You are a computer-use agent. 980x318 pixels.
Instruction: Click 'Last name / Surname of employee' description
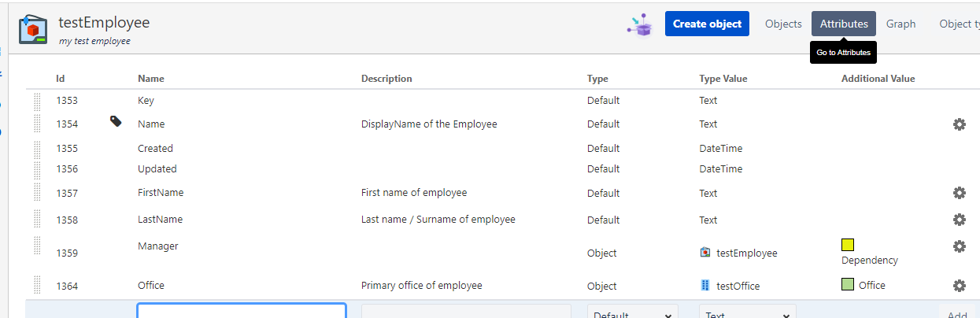(438, 219)
